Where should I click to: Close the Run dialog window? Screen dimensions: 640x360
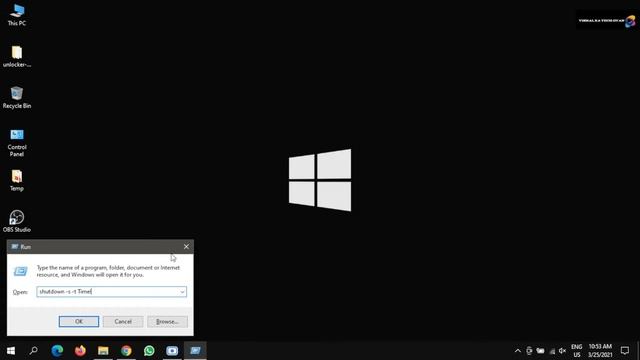(x=186, y=247)
